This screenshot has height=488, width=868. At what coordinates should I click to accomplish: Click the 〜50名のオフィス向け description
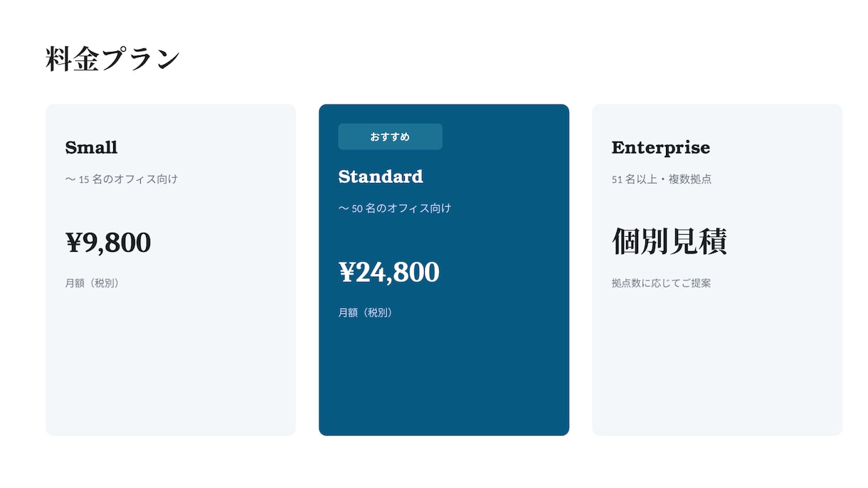395,208
